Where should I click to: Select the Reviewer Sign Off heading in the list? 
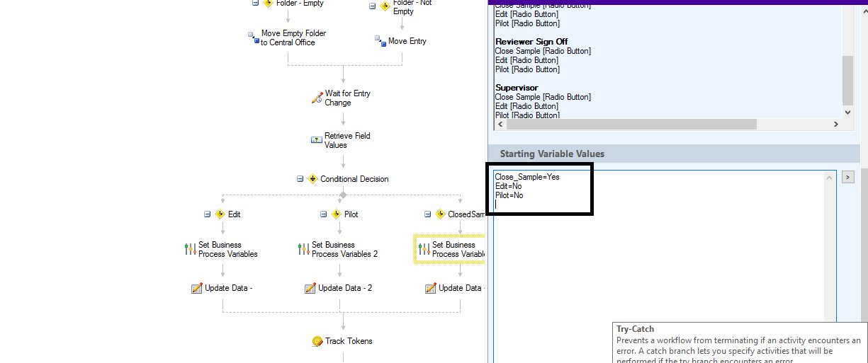pos(531,42)
